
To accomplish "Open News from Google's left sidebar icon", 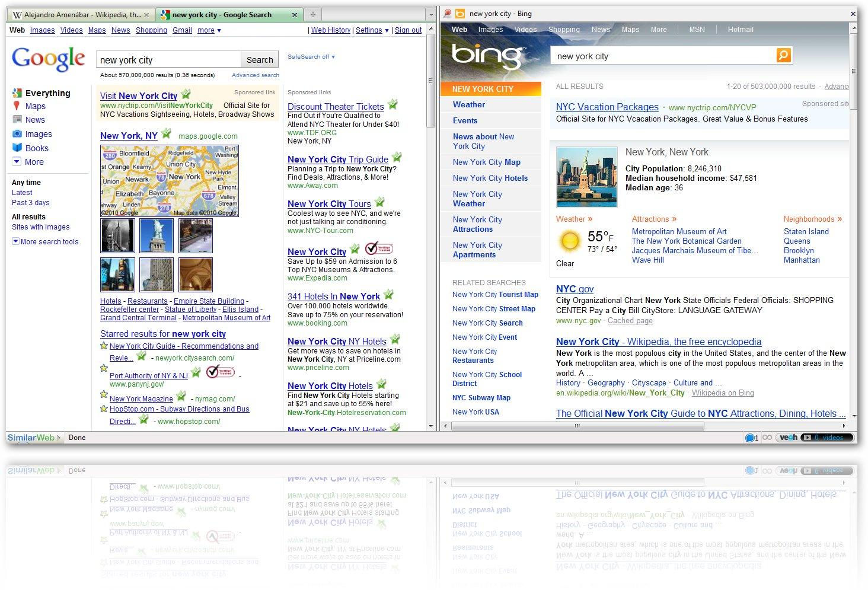I will (x=17, y=120).
